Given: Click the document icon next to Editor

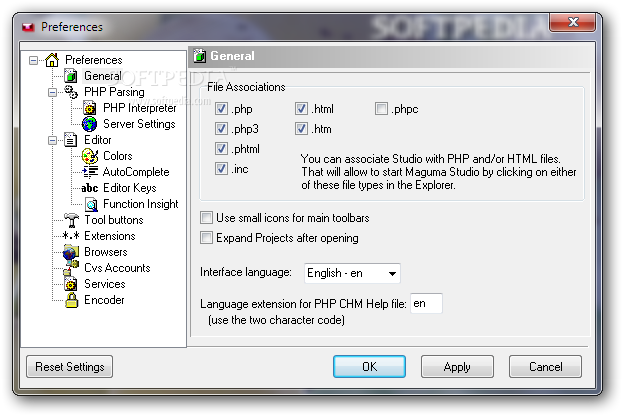Looking at the screenshot, I should point(71,140).
